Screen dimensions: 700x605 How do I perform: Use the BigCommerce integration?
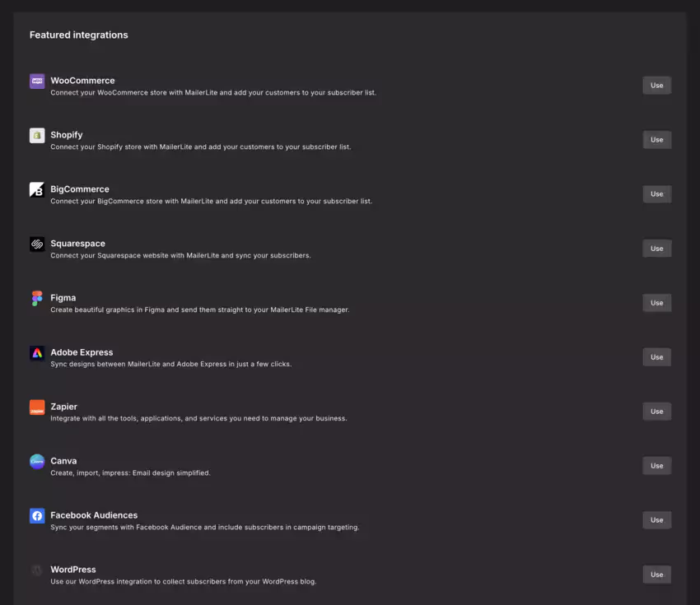pos(656,193)
